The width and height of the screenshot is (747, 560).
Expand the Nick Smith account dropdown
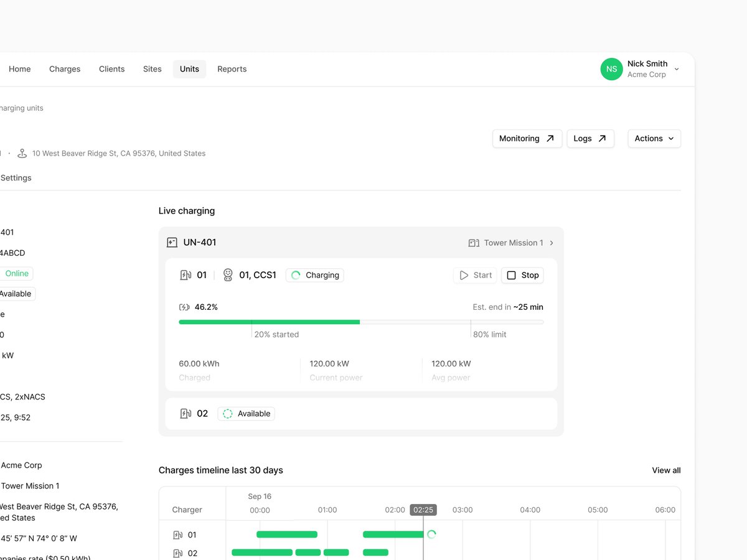tap(677, 69)
